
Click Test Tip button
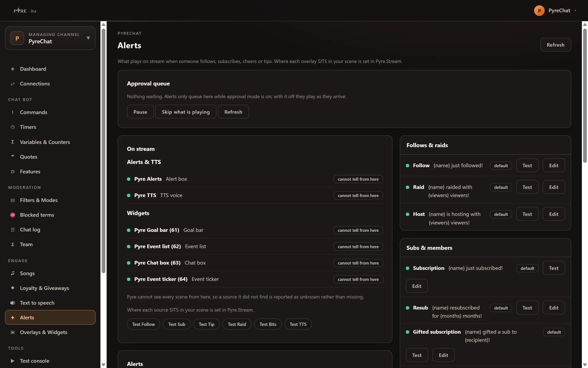click(x=206, y=324)
